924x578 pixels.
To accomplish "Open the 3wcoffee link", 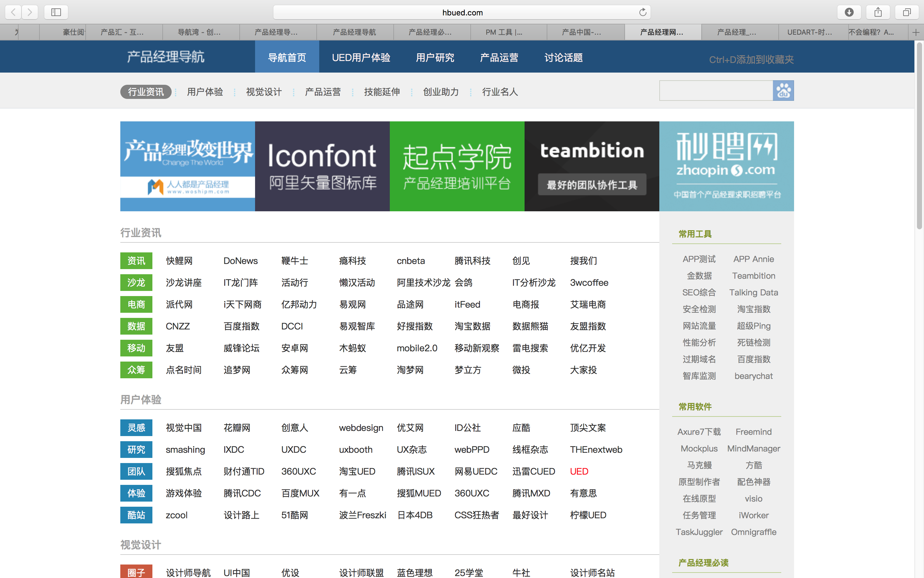I will coord(589,283).
